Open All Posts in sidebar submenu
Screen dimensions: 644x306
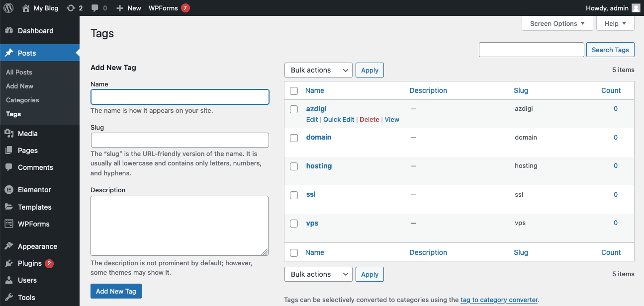(19, 72)
